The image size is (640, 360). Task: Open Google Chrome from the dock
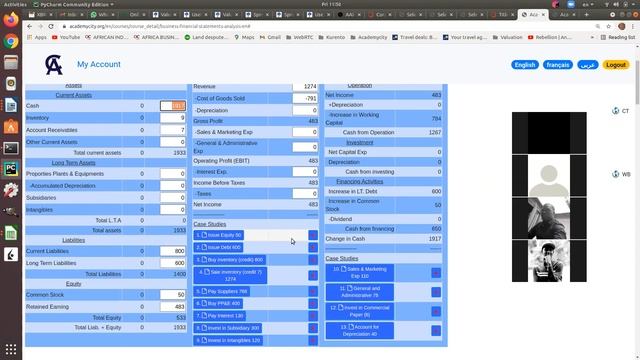(11, 41)
